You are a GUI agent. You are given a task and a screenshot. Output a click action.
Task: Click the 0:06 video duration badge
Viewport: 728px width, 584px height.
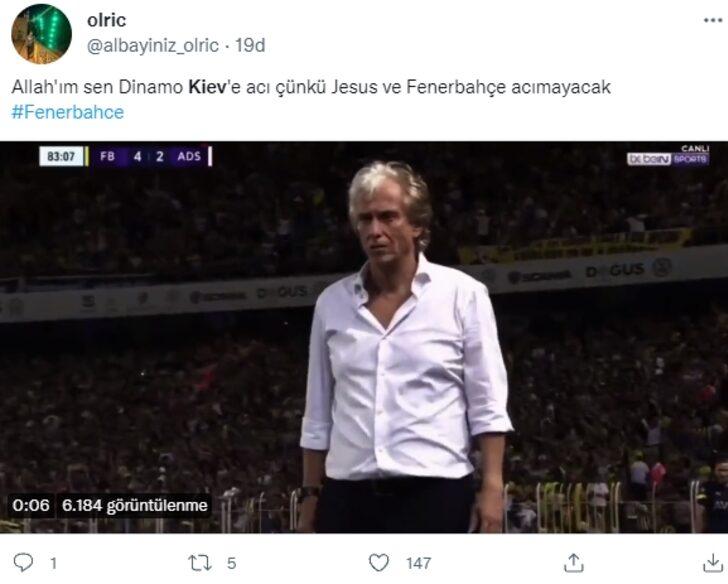coord(32,505)
